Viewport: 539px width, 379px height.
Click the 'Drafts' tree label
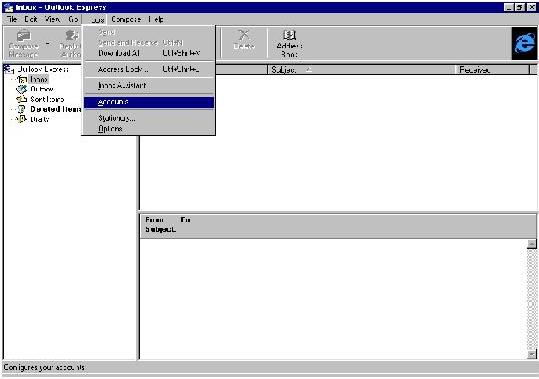click(x=40, y=119)
